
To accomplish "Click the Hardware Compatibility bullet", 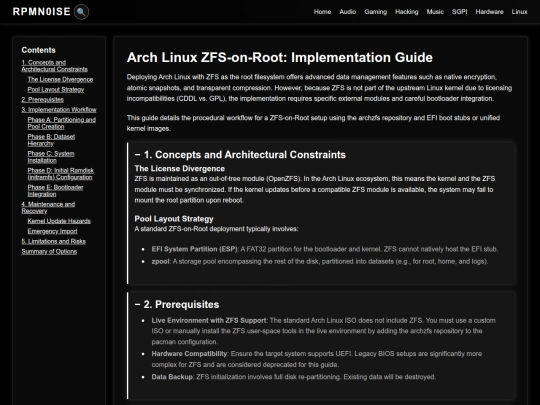I will 317,359.
